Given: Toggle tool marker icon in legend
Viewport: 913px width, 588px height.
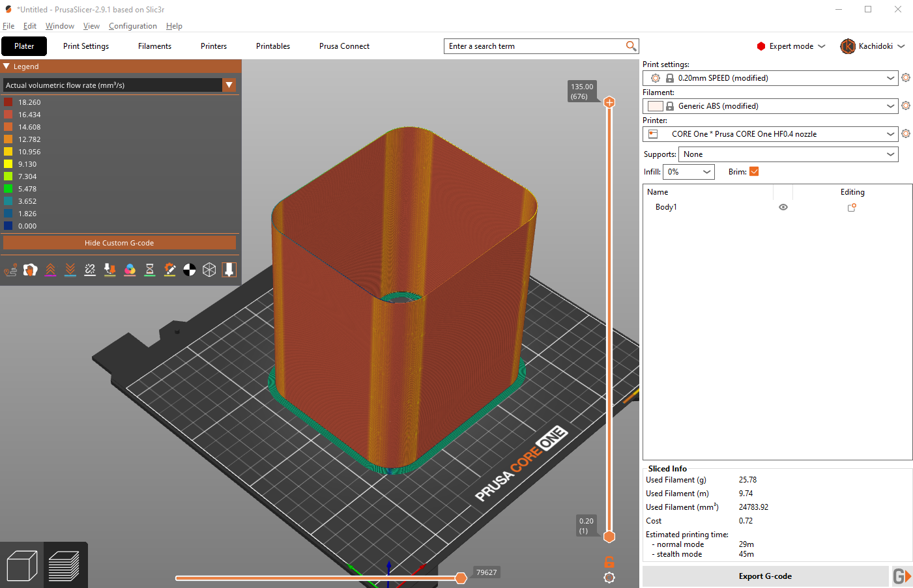Looking at the screenshot, I should pyautogui.click(x=229, y=270).
